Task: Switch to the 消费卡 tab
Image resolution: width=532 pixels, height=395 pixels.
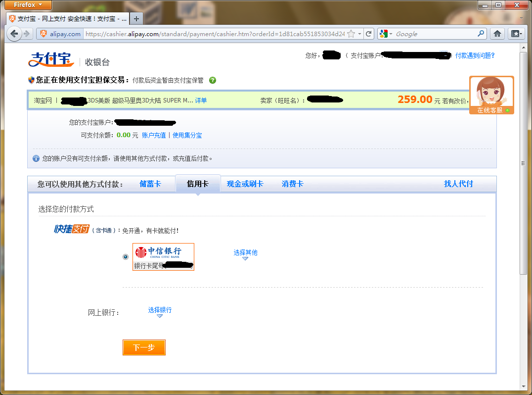Action: tap(293, 184)
